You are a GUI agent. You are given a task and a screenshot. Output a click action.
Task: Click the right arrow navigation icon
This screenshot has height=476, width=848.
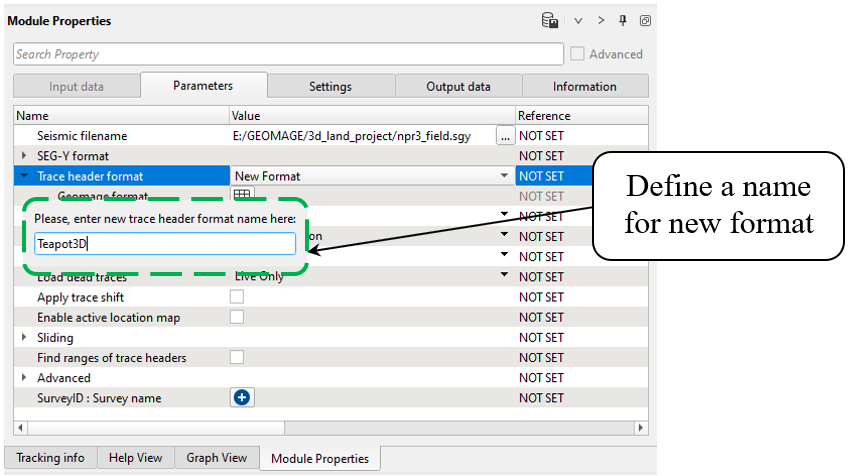point(601,21)
